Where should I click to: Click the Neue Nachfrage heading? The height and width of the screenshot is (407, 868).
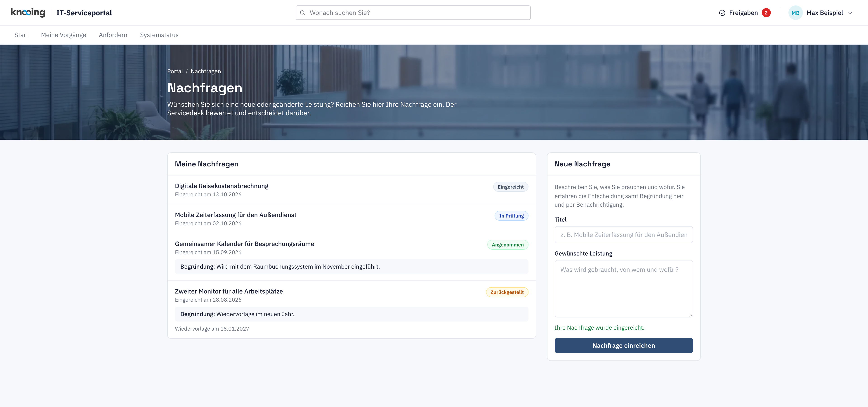point(582,164)
